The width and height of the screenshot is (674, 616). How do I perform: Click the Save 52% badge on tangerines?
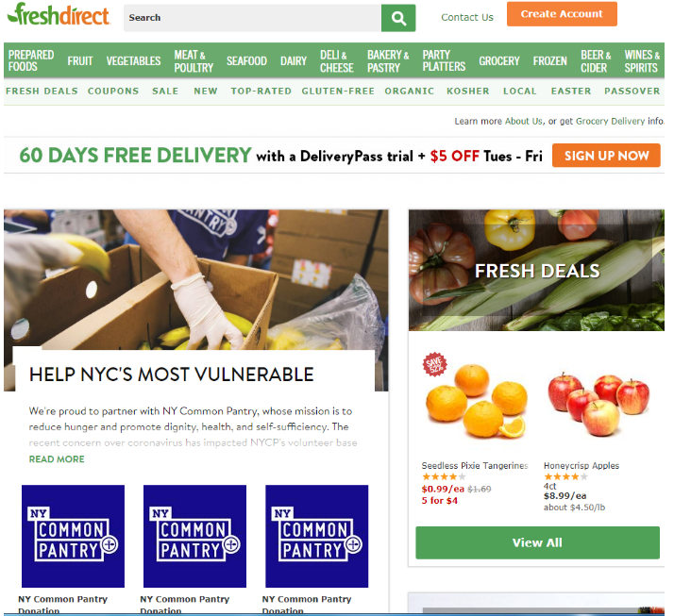(434, 364)
